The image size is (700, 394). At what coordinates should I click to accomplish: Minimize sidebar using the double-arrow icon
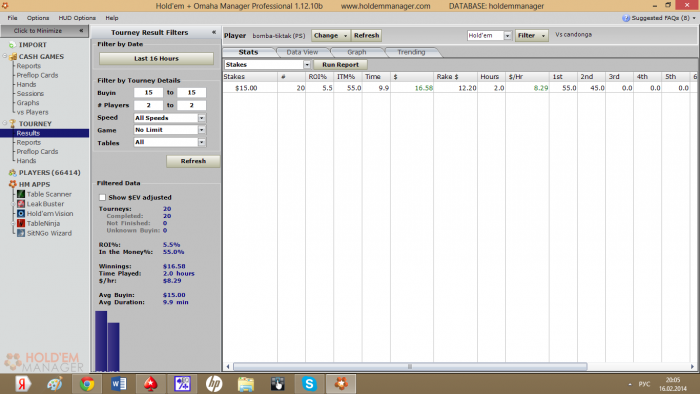click(81, 31)
